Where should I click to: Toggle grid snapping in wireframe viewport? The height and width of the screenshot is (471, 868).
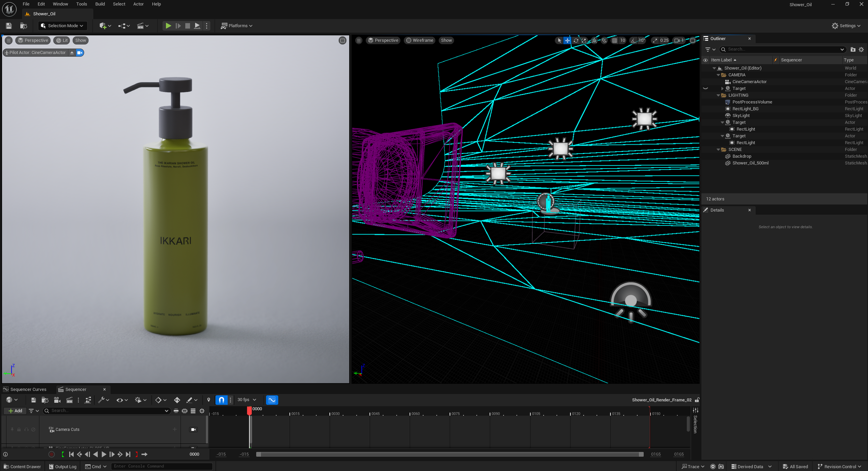(x=615, y=41)
